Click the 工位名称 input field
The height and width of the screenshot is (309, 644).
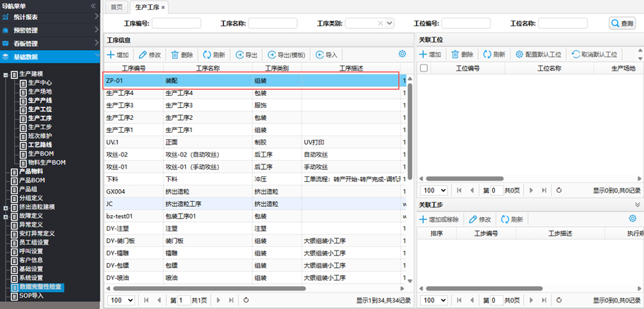tap(563, 23)
